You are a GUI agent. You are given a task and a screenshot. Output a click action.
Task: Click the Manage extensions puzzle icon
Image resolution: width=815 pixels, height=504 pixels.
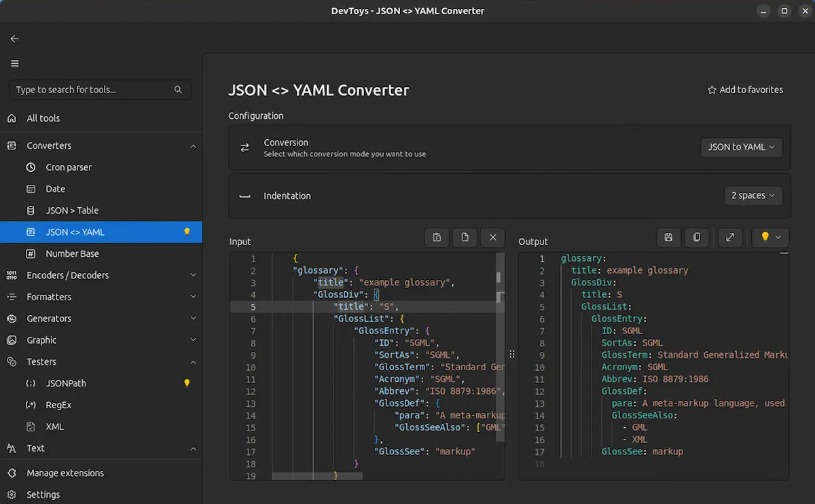pyautogui.click(x=12, y=473)
